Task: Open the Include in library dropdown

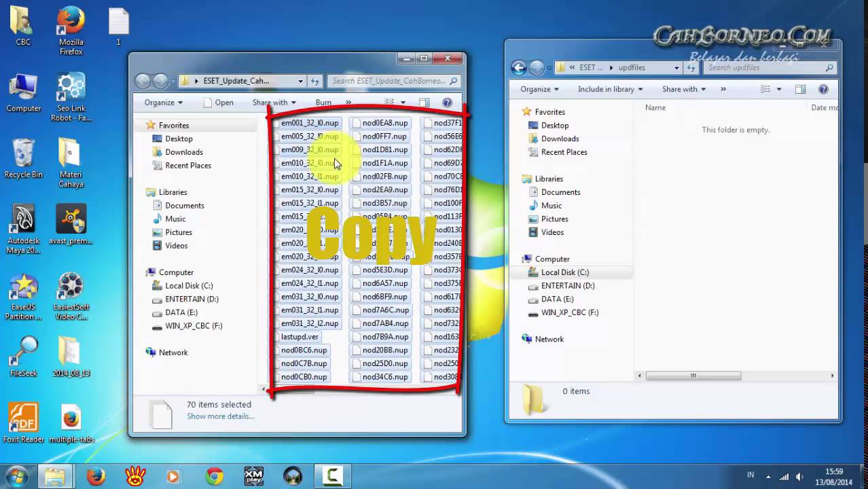Action: (610, 89)
